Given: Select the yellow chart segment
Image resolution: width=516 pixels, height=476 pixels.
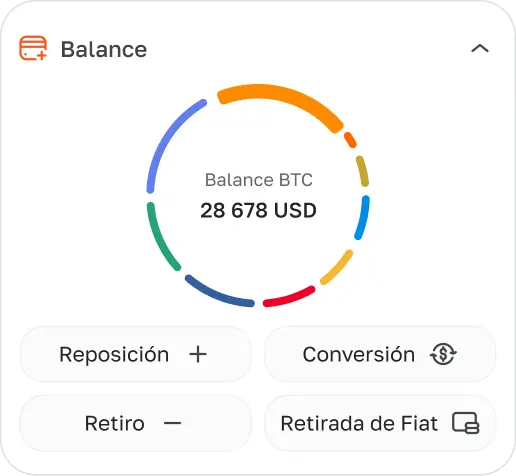Looking at the screenshot, I should coord(337,268).
